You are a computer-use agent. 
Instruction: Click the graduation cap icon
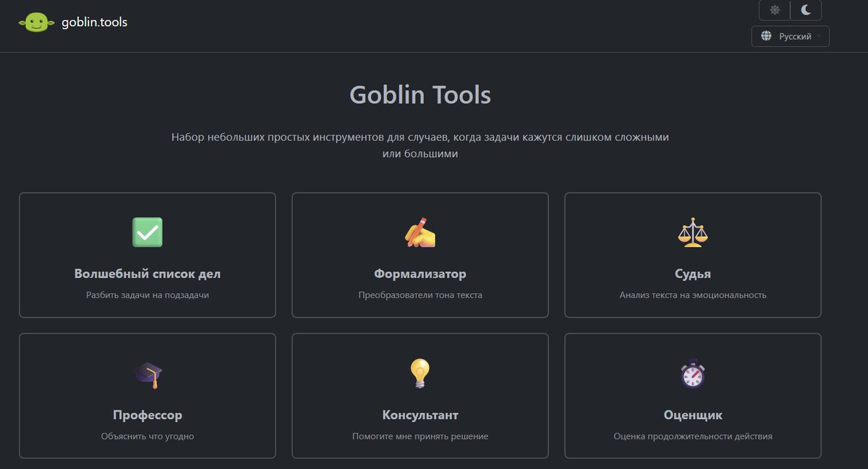(x=148, y=374)
